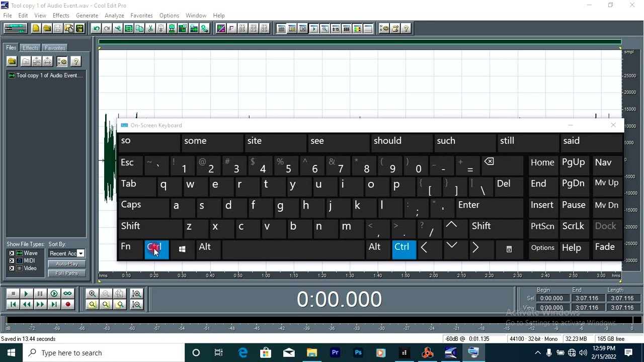Toggle Full Paths button
The image size is (644, 362).
tap(67, 274)
